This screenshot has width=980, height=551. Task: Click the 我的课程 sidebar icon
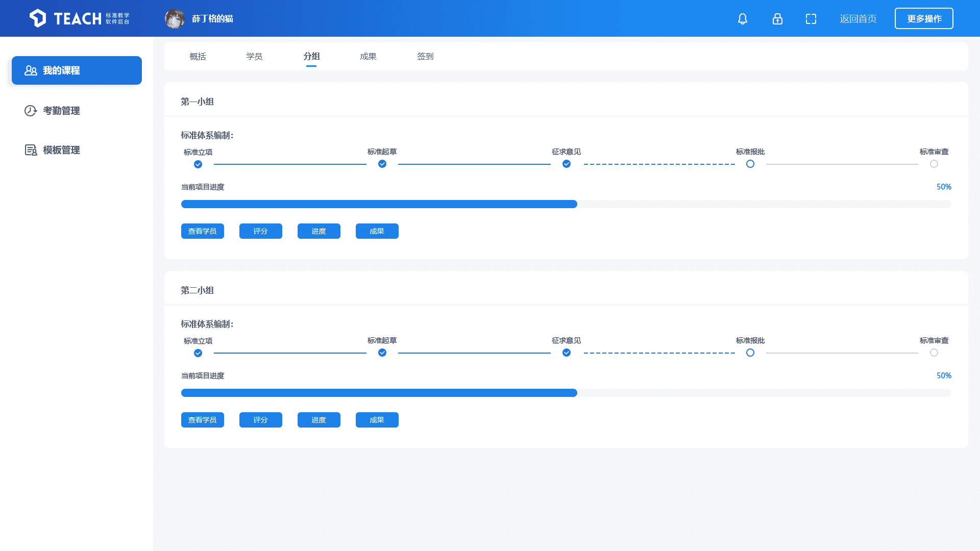(x=31, y=70)
